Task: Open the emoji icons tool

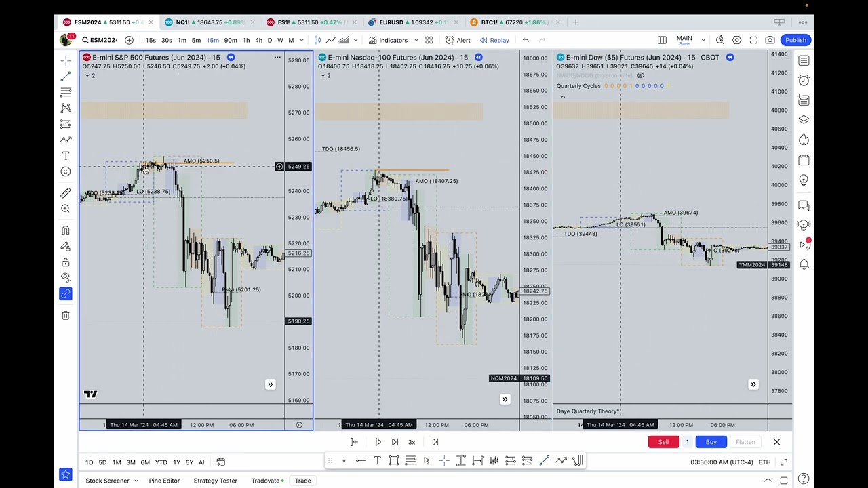Action: [66, 172]
